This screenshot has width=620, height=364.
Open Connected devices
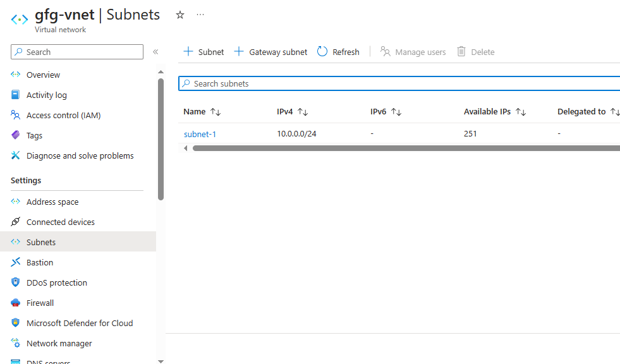pos(61,222)
